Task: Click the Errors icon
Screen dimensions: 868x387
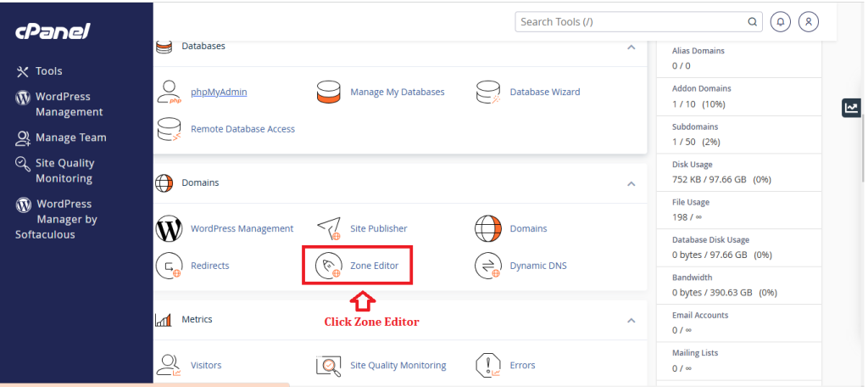Action: point(488,366)
